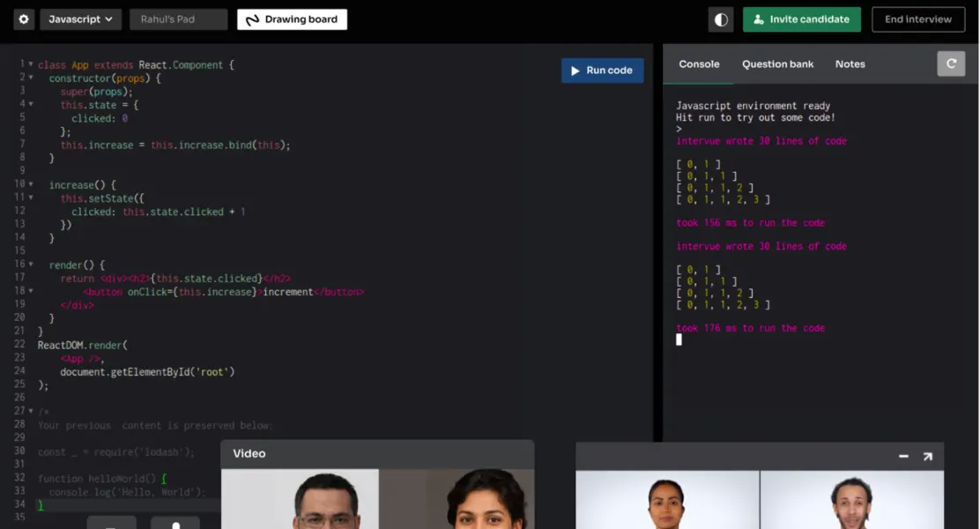Fold the render() method at line 16
Viewport: 980px width, 529px height.
[x=31, y=264]
